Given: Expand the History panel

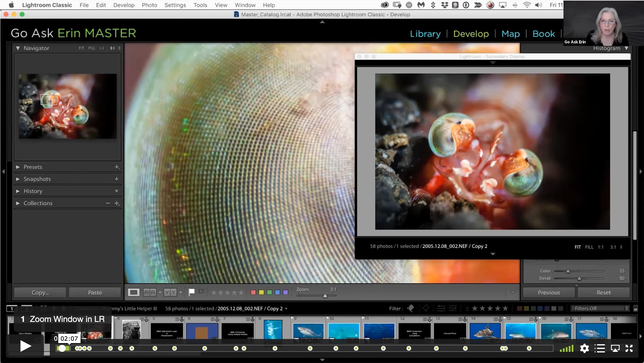Looking at the screenshot, I should click(x=18, y=191).
